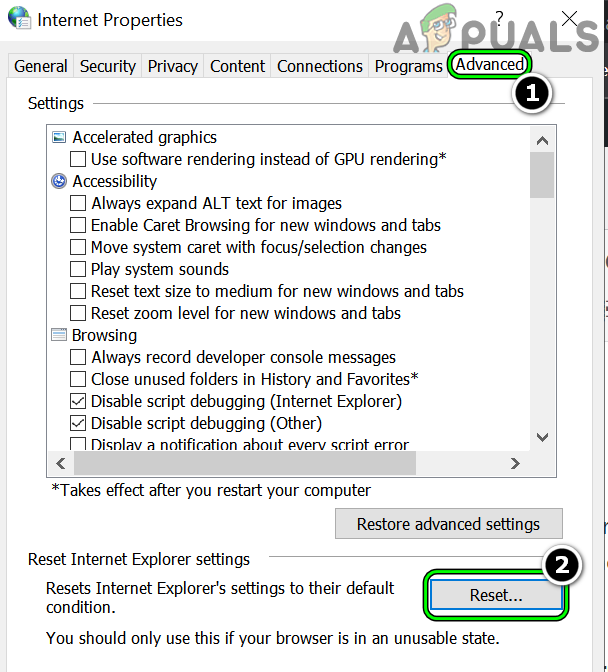
Task: Select the Accelerated graphics heading
Action: [x=145, y=137]
